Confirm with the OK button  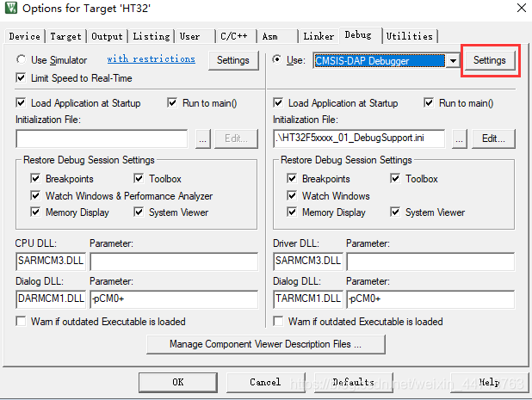click(x=178, y=383)
